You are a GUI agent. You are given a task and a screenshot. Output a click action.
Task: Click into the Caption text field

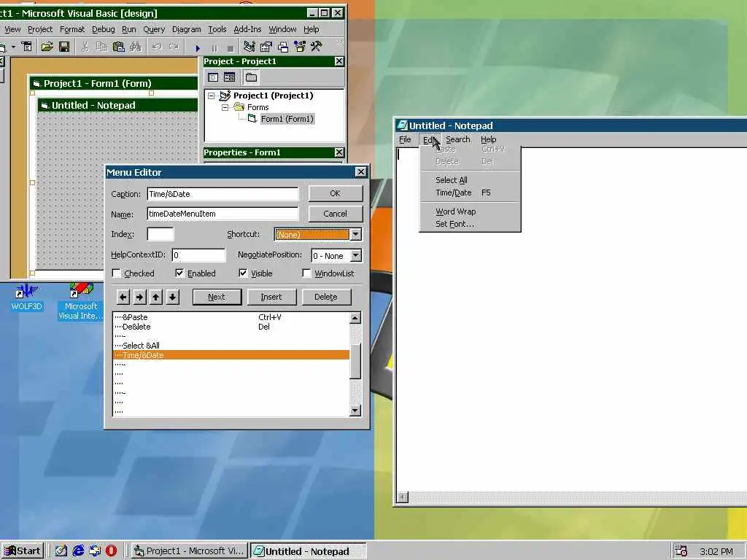coord(222,194)
